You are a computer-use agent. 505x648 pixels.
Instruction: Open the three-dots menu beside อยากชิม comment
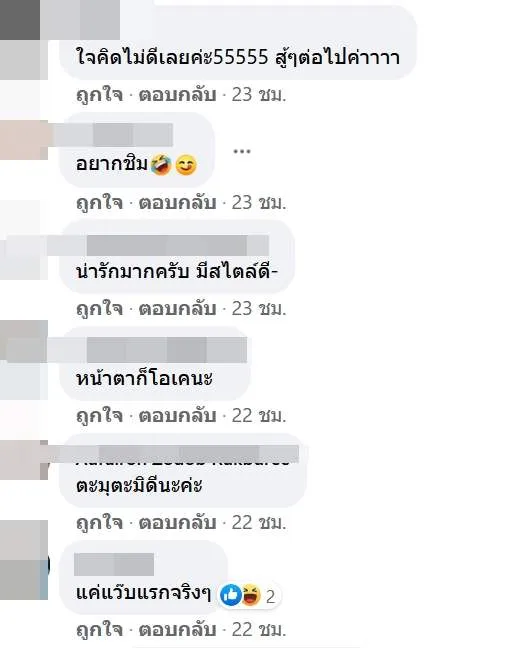242,151
